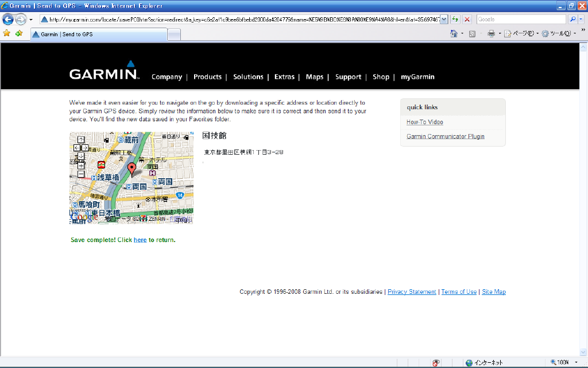Click the 'here' link to return
The image size is (588, 368).
[140, 240]
